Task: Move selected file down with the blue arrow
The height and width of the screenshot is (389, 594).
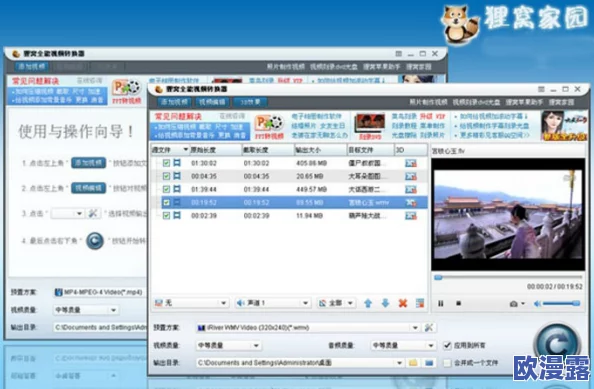Action: coord(385,303)
